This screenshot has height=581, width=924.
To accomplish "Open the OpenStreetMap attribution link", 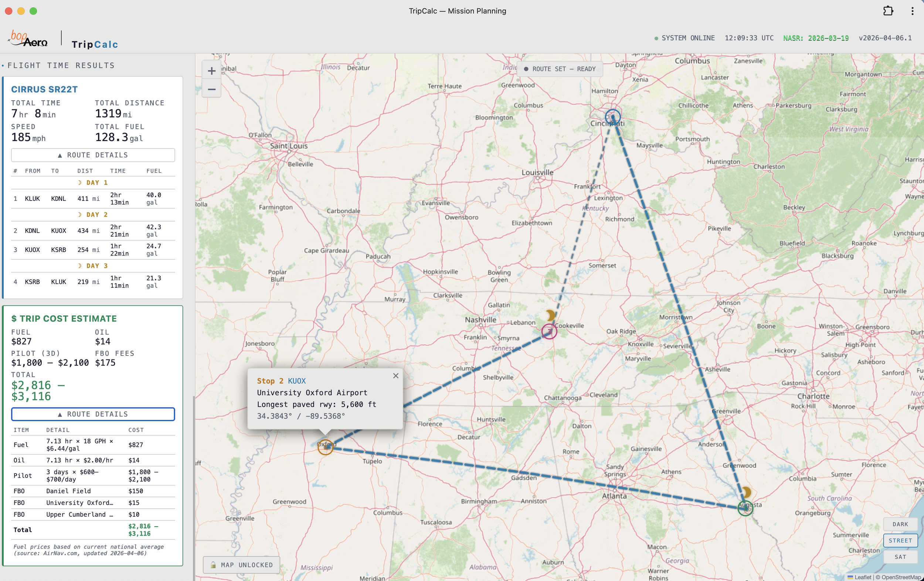I will (x=901, y=577).
